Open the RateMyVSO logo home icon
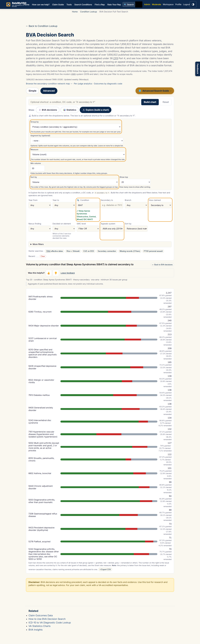The image size is (200, 644). 8,4
